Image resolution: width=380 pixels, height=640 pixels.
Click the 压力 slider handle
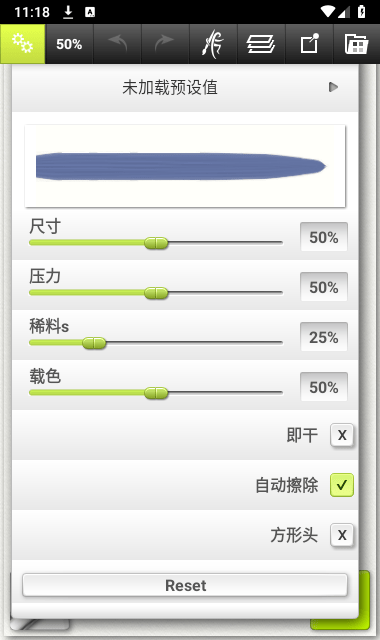pos(156,293)
